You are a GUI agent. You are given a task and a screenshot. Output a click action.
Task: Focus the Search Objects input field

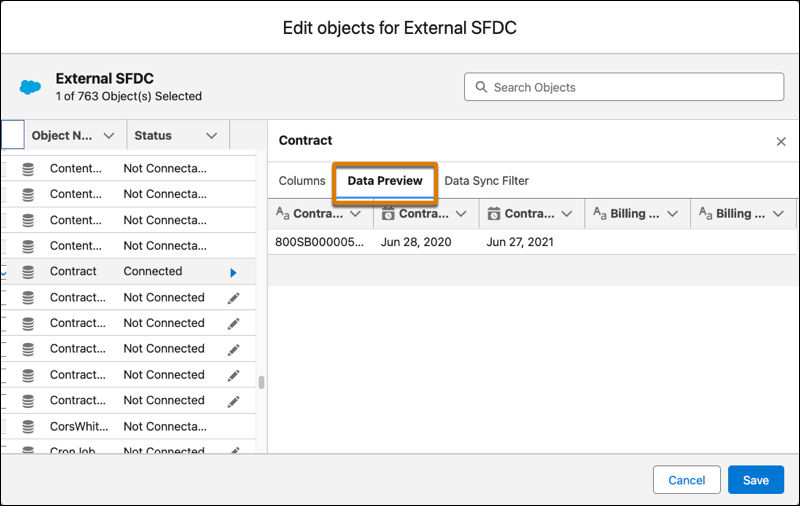point(624,87)
